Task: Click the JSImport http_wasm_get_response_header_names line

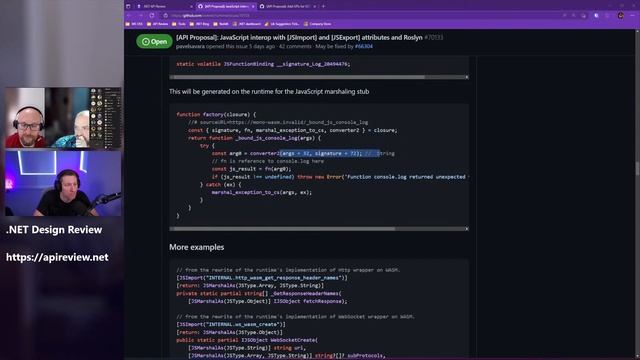Action: [262, 278]
